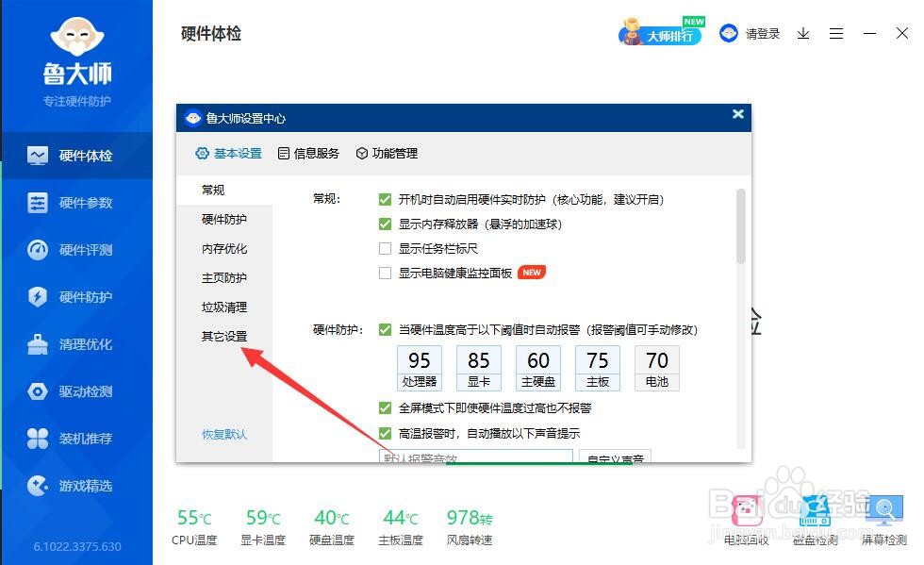
Task: Open 清理优化 in the sidebar
Action: point(76,344)
